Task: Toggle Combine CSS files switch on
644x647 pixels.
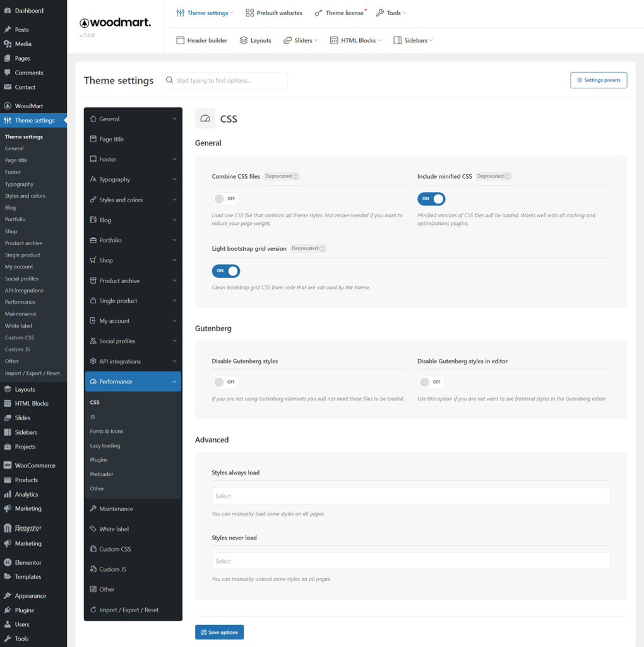Action: coord(226,199)
